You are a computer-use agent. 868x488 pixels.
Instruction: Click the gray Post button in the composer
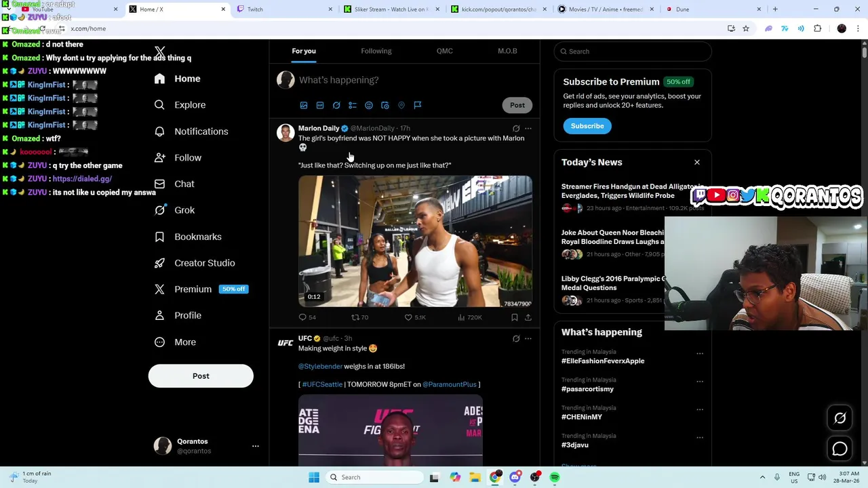click(x=517, y=105)
